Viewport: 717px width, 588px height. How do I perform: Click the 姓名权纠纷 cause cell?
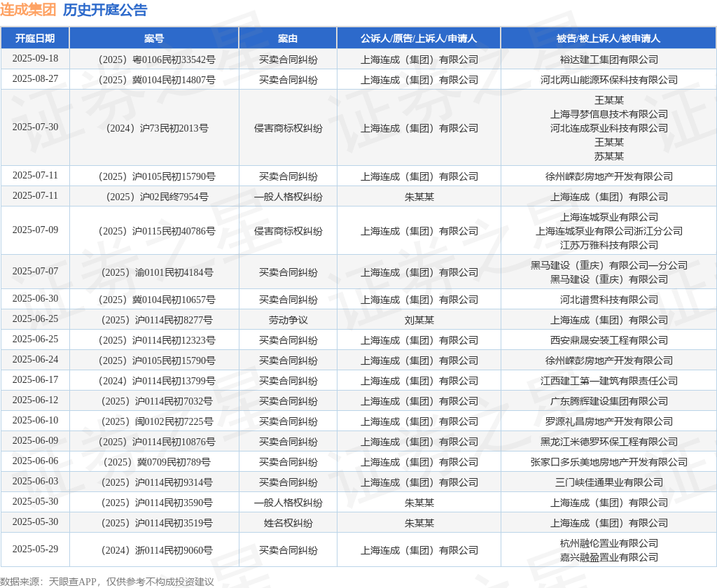click(288, 523)
